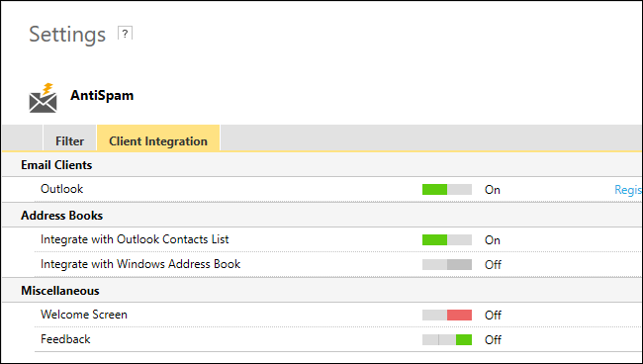Disable Integrate with Outlook Contacts List switch

tap(447, 239)
